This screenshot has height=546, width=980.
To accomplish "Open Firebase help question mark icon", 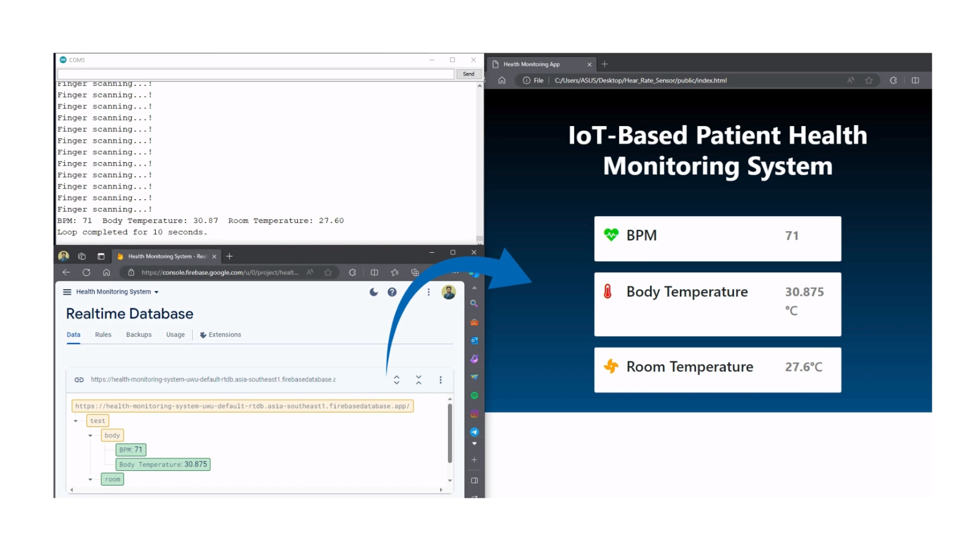I will coord(392,292).
